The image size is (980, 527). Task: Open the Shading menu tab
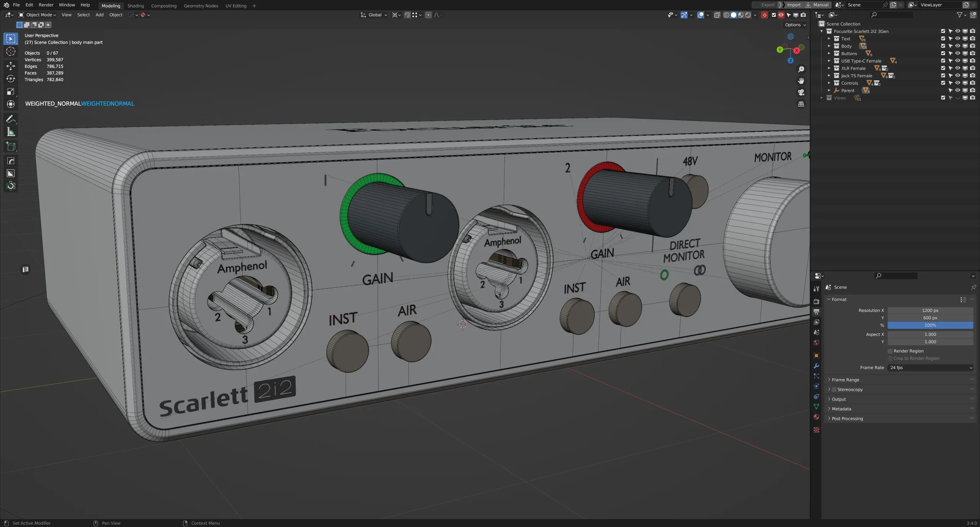coord(135,5)
